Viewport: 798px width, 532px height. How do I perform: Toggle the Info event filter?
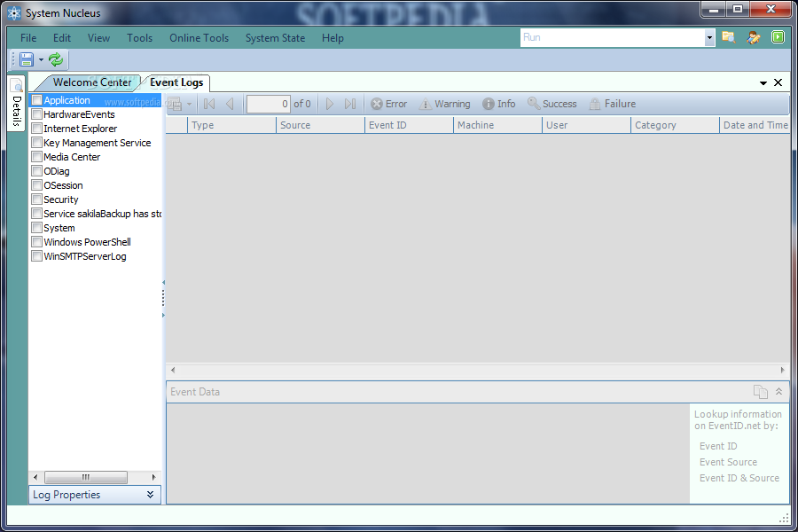pyautogui.click(x=498, y=104)
